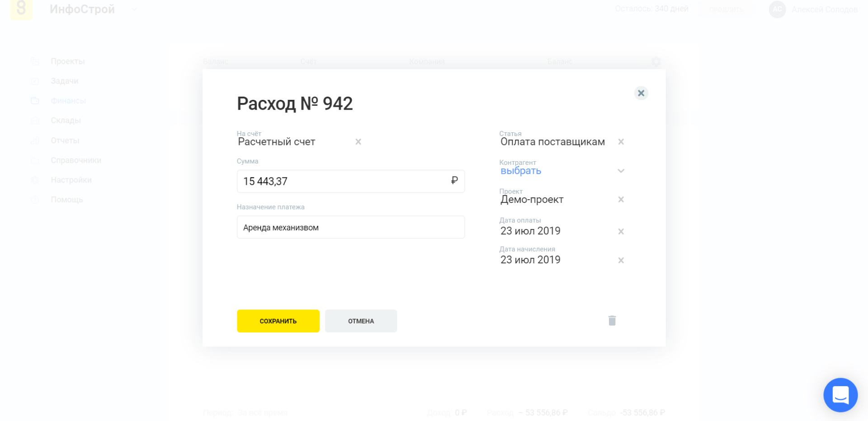868x421 pixels.
Task: Open Справочники in the sidebar
Action: click(76, 160)
